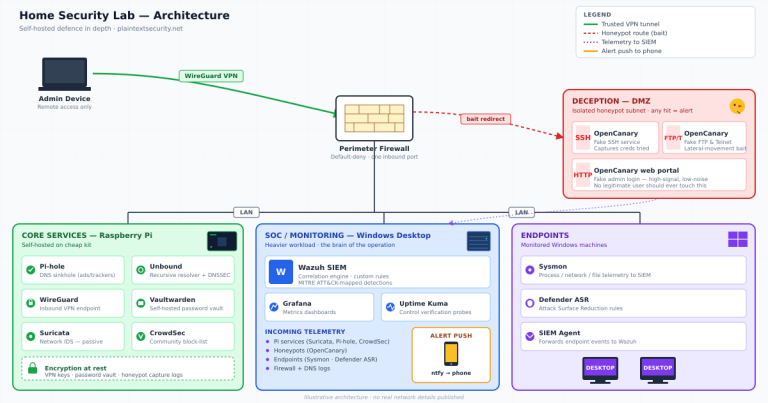Click the bait redirect label
768x403 pixels.
coord(485,119)
